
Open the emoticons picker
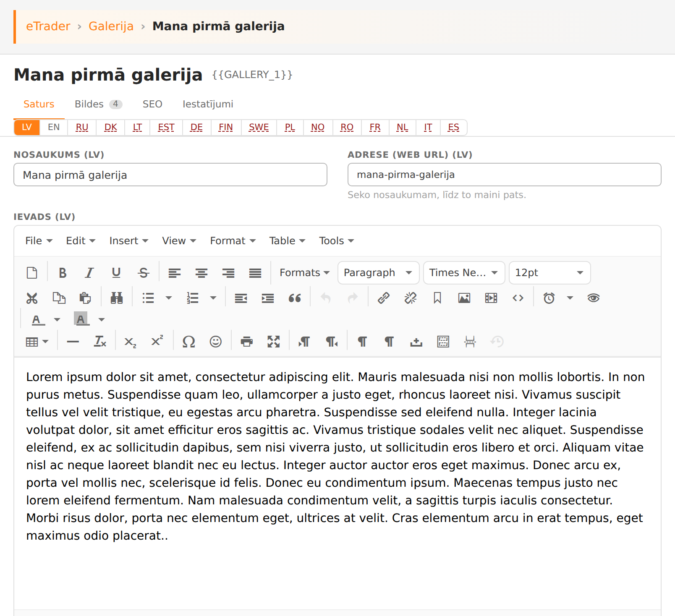[x=216, y=342]
